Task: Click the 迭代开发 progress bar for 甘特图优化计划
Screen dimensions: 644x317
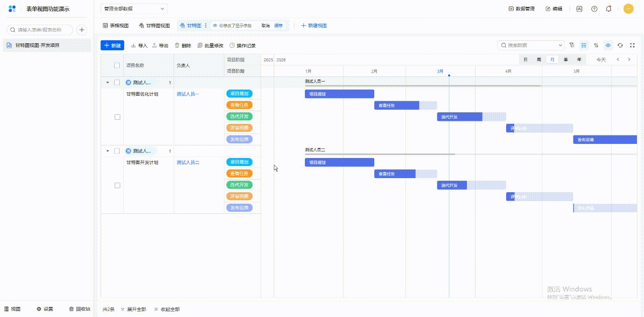Action: coord(459,117)
